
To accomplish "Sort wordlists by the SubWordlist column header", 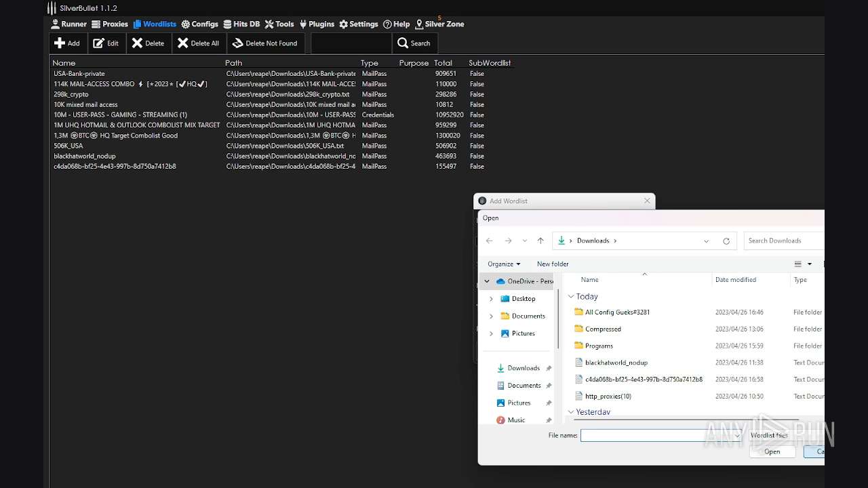I will point(490,63).
